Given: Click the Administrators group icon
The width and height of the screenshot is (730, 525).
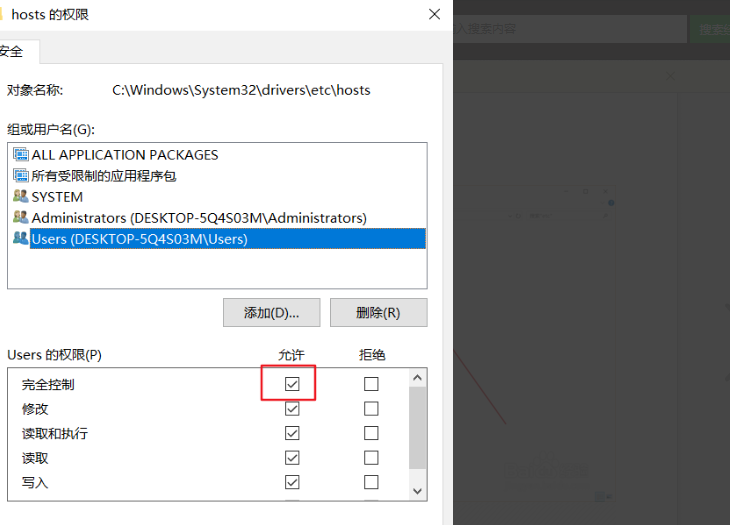Looking at the screenshot, I should point(20,218).
